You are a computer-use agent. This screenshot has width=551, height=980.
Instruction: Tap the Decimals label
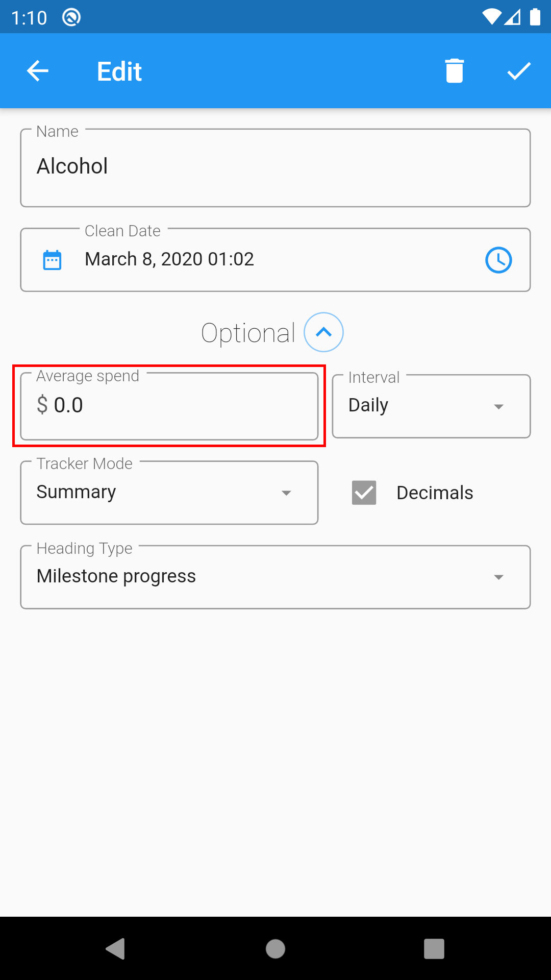[435, 493]
